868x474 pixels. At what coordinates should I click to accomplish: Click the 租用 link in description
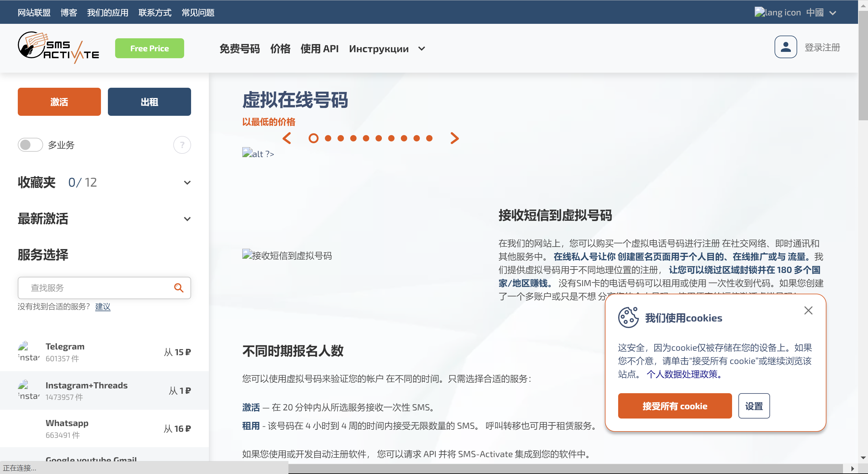251,425
